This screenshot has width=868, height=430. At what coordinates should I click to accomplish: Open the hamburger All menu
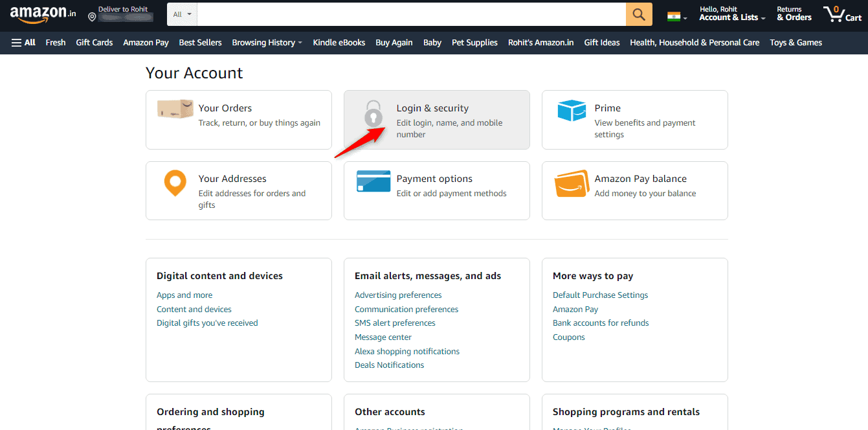click(23, 42)
